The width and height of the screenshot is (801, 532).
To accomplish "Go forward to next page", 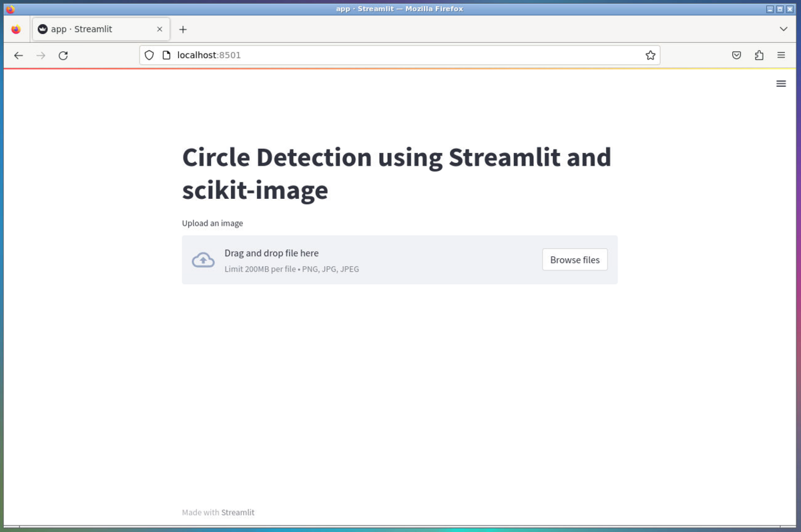I will tap(41, 55).
